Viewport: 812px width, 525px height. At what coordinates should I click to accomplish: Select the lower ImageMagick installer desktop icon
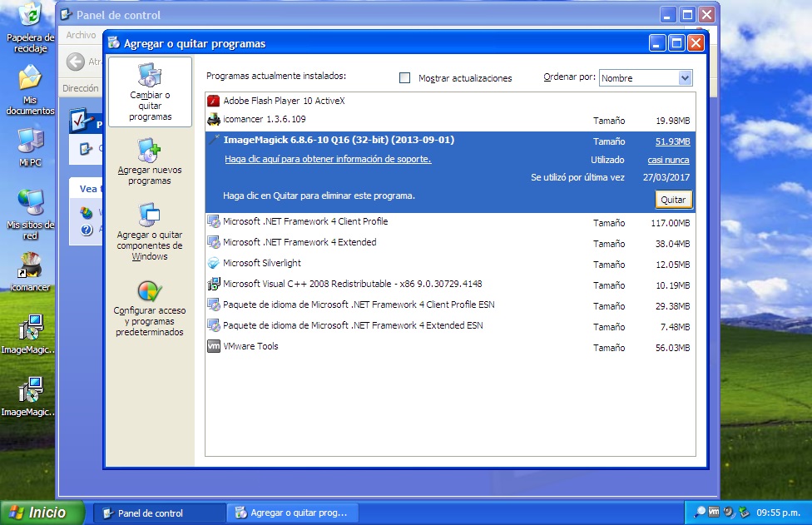[x=30, y=397]
